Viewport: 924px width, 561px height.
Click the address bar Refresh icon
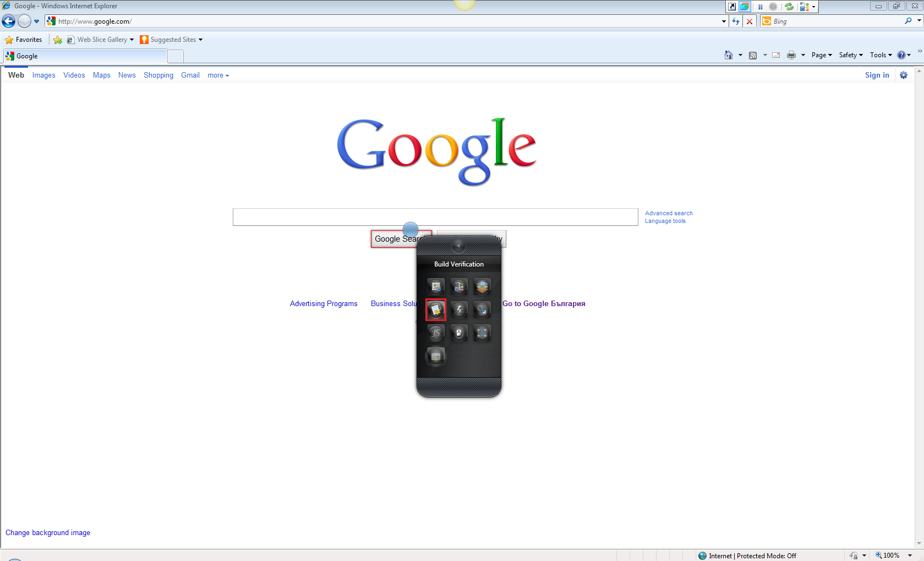[x=736, y=21]
